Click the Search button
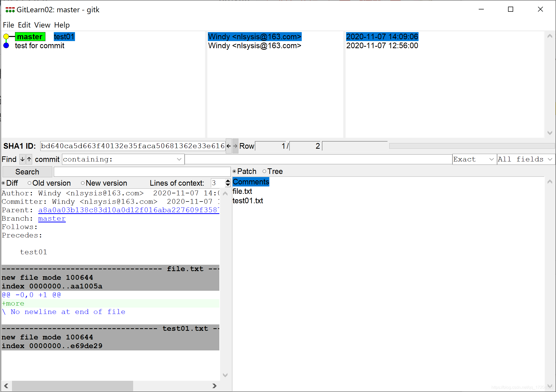 pos(27,172)
